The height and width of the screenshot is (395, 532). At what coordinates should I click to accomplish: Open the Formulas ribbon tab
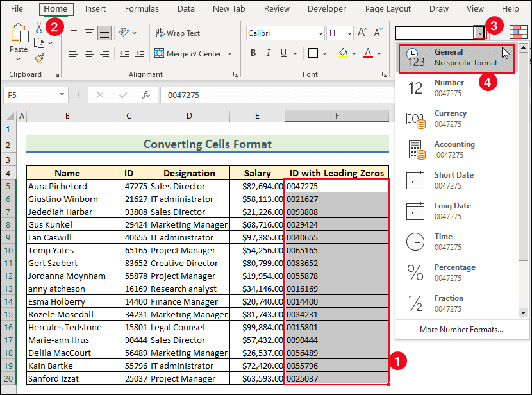click(142, 8)
